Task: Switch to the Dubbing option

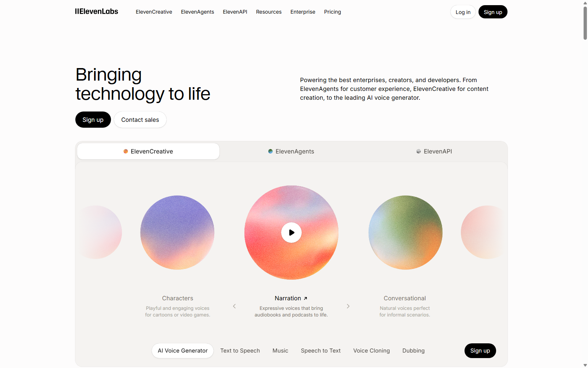Action: click(413, 351)
